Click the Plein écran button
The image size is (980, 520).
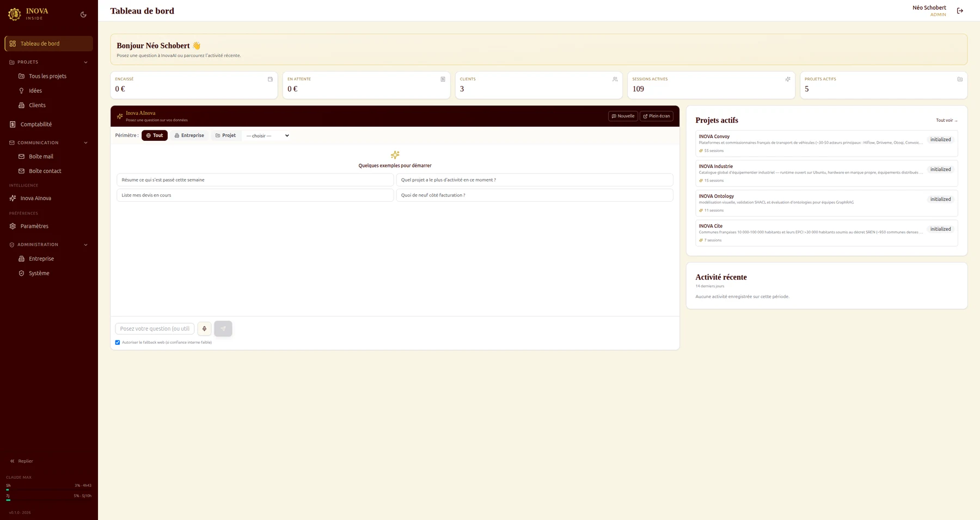(x=657, y=116)
